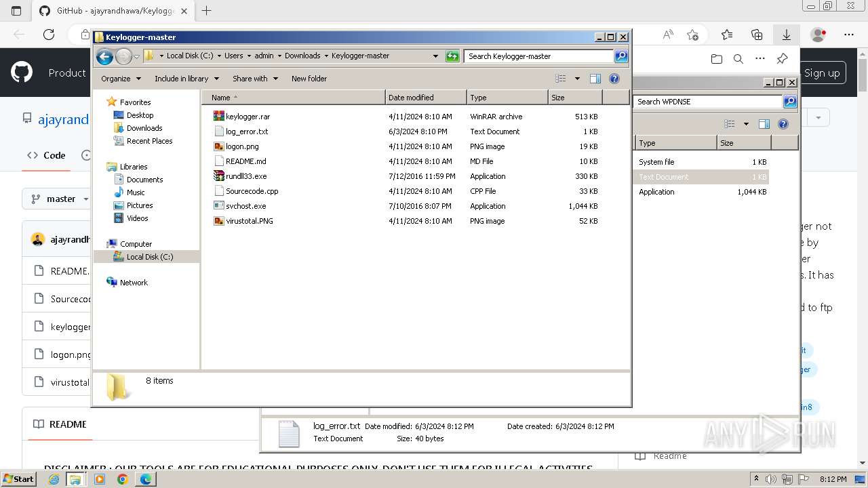
Task: Click the Forward arrow in Keylogger-master Explorer
Action: pyautogui.click(x=123, y=56)
